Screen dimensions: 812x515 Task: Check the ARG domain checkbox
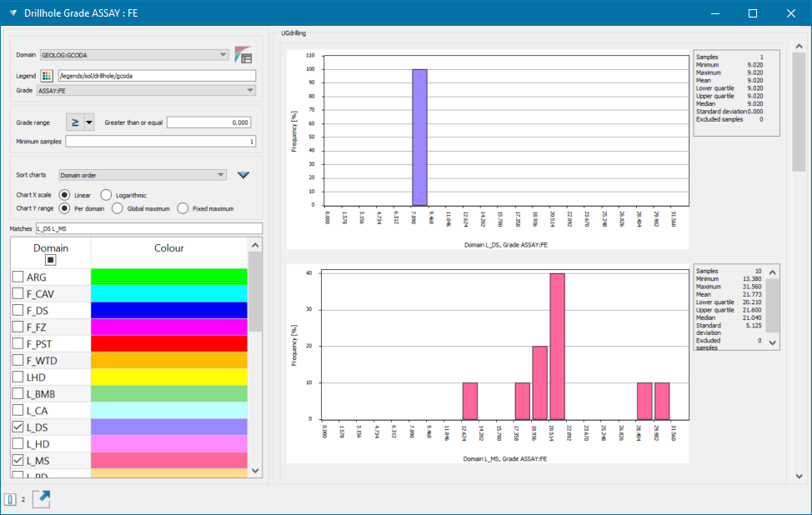coord(18,277)
